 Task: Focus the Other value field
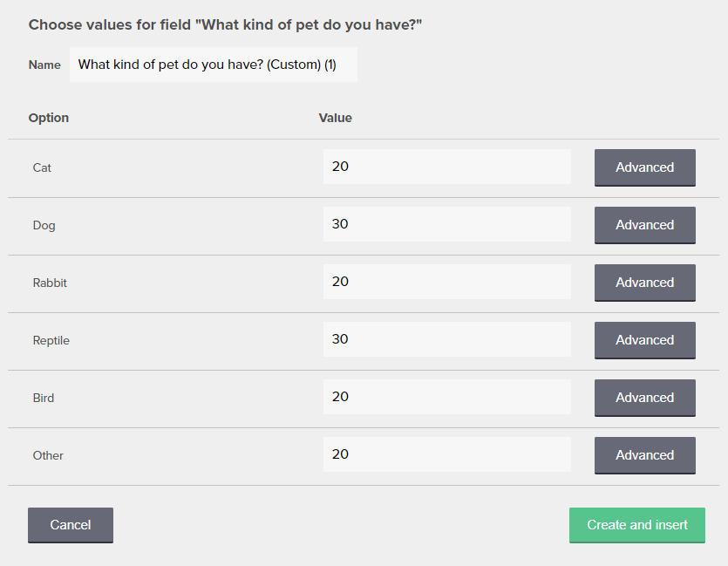(446, 454)
